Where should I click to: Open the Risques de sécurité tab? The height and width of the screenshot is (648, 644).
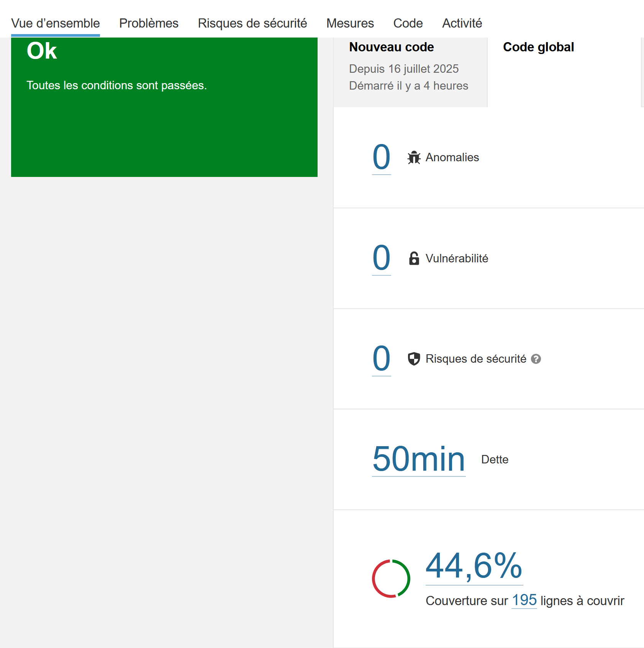click(x=252, y=23)
